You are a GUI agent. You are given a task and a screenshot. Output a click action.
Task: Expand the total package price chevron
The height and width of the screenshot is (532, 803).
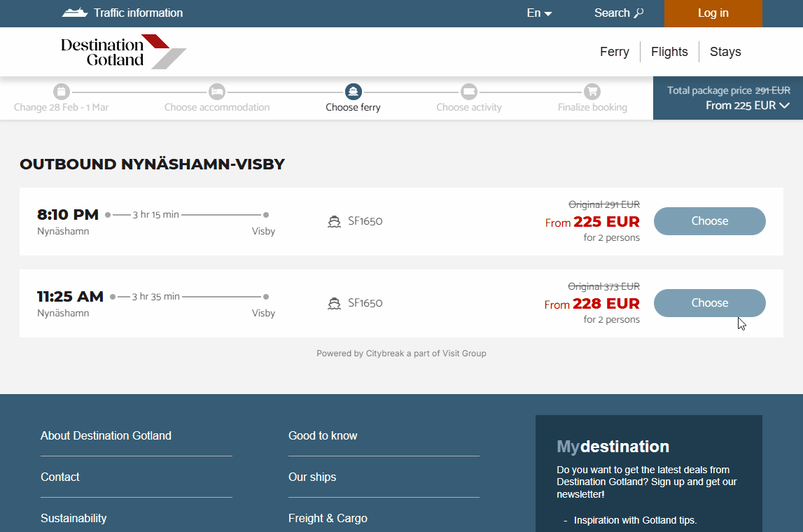784,106
